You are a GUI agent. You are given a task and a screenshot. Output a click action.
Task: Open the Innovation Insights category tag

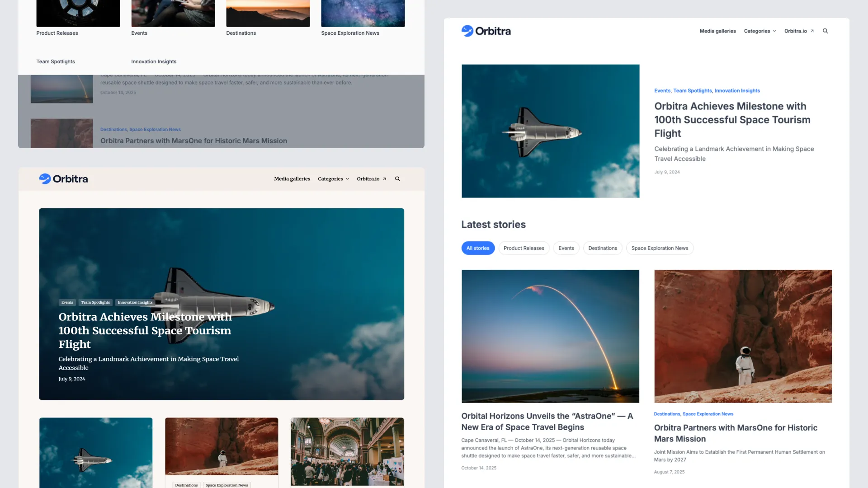[x=737, y=90]
